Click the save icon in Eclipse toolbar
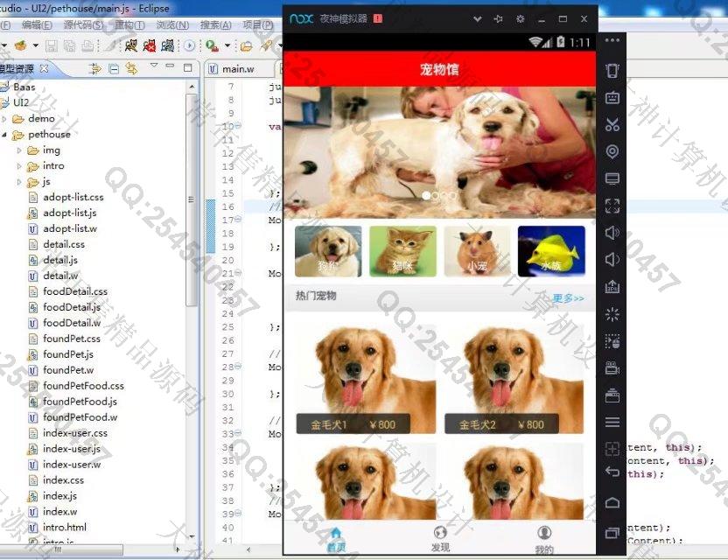Viewport: 728px width, 560px height. click(52, 45)
